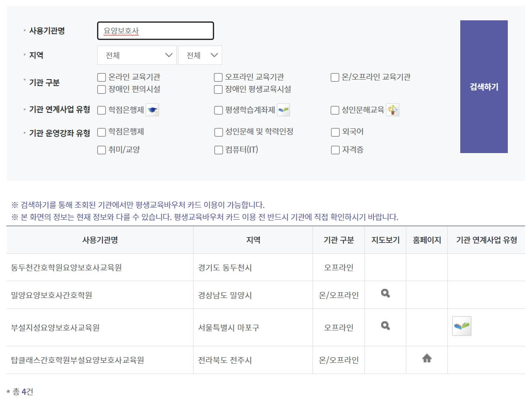The width and height of the screenshot is (532, 403).
Task: Open the first 지역 dropdown showing 전체
Action: coord(137,55)
